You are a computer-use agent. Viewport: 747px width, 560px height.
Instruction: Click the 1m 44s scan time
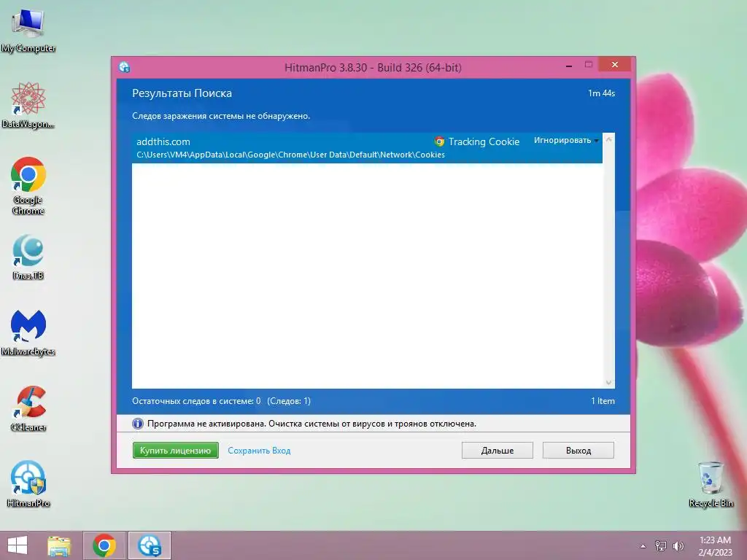tap(601, 93)
